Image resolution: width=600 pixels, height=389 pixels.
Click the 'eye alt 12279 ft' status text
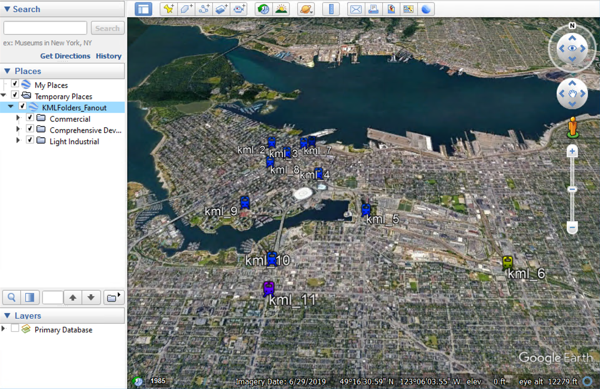(548, 381)
